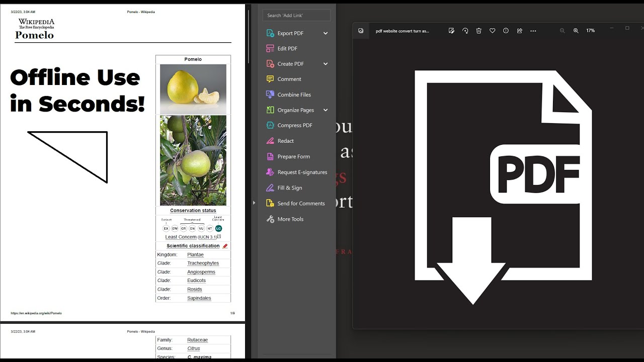Open the Angiosperms link
This screenshot has height=362, width=644.
tap(201, 272)
